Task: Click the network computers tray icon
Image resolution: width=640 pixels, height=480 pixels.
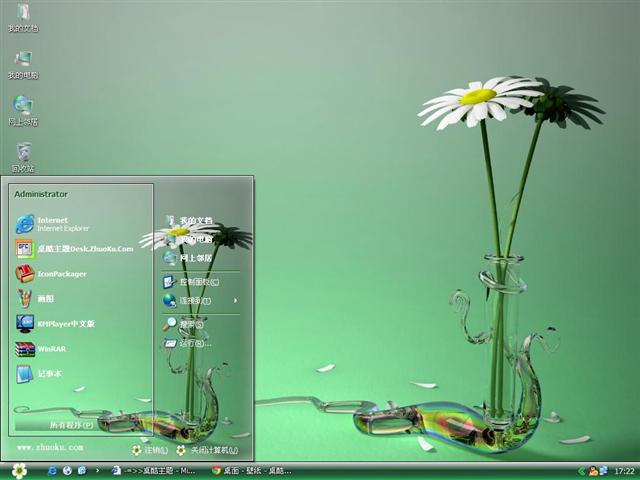Action: point(603,471)
